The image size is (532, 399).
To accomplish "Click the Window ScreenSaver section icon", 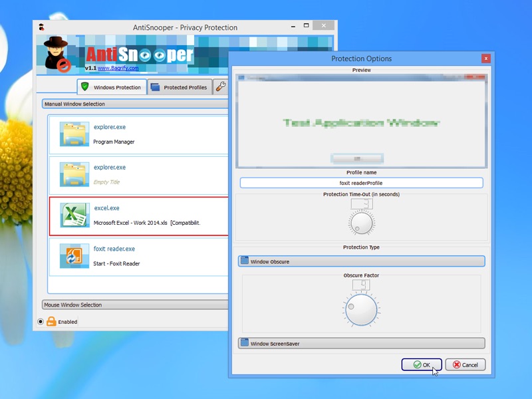I will [244, 342].
